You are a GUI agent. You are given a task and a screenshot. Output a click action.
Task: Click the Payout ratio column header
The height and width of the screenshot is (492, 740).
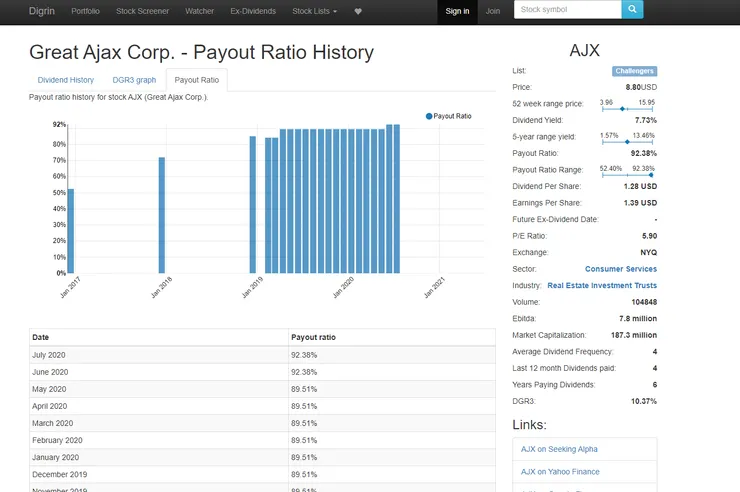click(x=392, y=337)
